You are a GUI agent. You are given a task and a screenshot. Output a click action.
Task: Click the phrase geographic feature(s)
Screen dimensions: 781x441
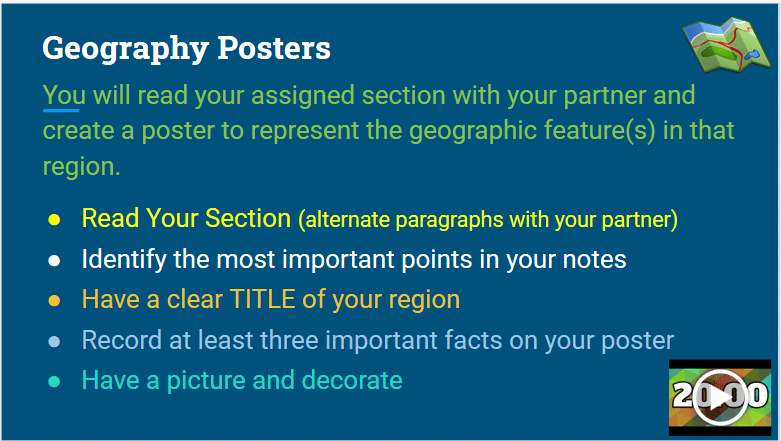(531, 131)
